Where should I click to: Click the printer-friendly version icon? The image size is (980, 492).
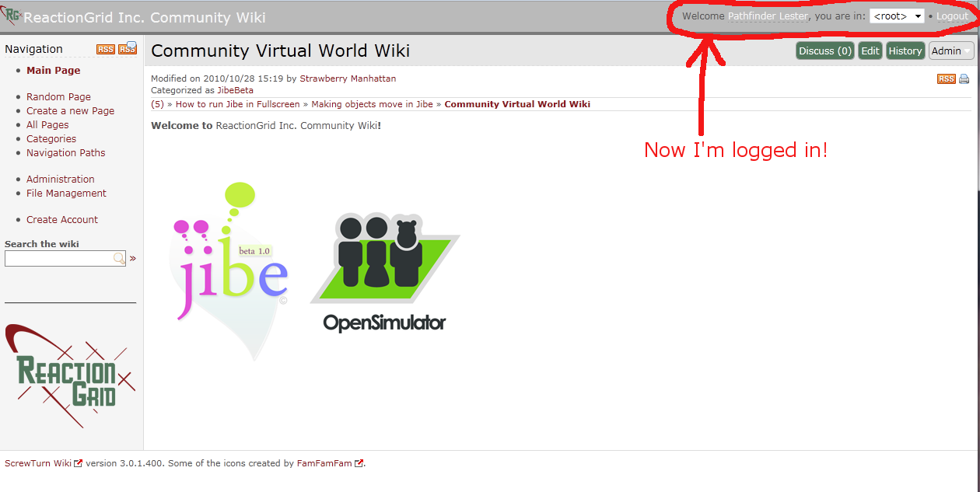click(964, 79)
